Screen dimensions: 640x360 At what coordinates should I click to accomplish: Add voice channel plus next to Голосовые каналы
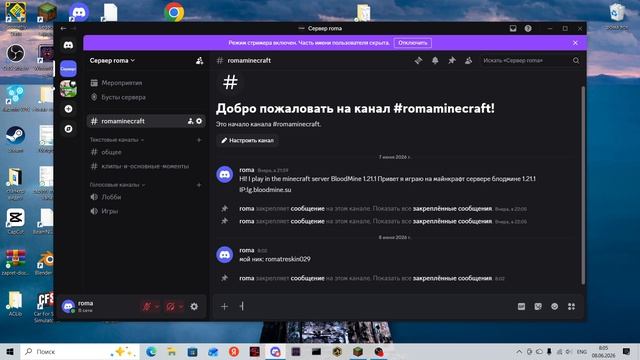[x=199, y=185]
